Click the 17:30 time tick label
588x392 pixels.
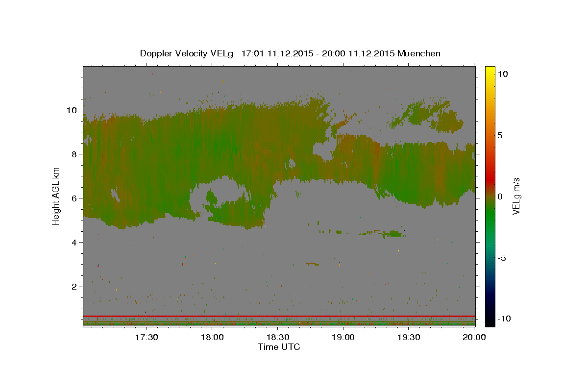coord(147,337)
